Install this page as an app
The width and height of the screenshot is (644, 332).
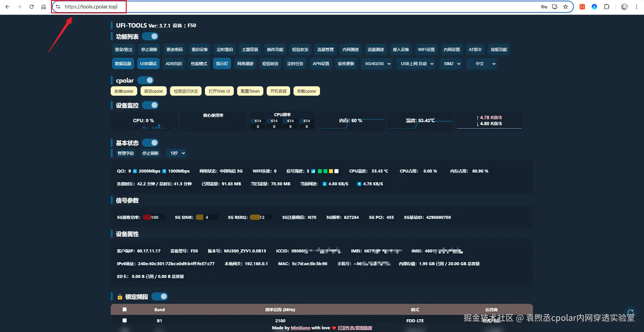click(555, 7)
